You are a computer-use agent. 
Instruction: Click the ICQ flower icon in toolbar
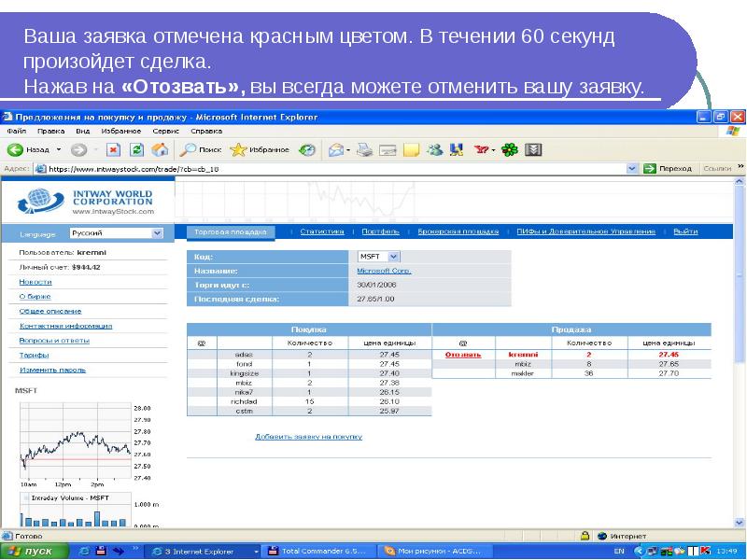pos(509,149)
